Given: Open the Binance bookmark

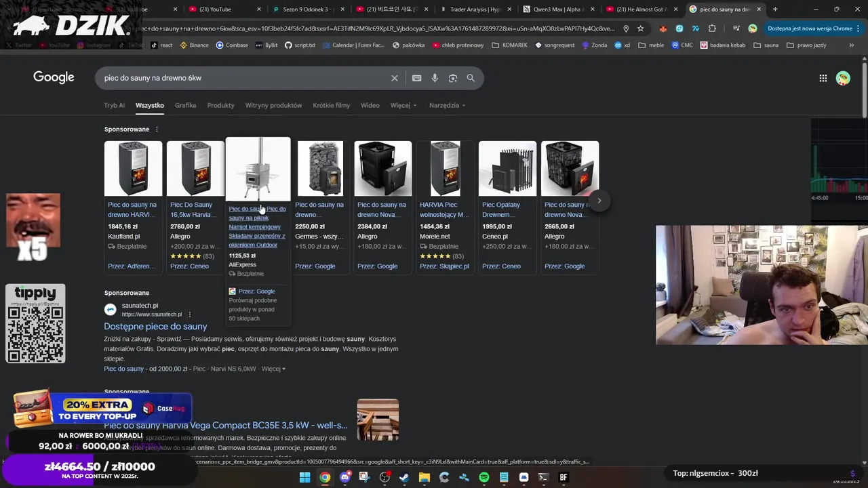Looking at the screenshot, I should pyautogui.click(x=194, y=45).
